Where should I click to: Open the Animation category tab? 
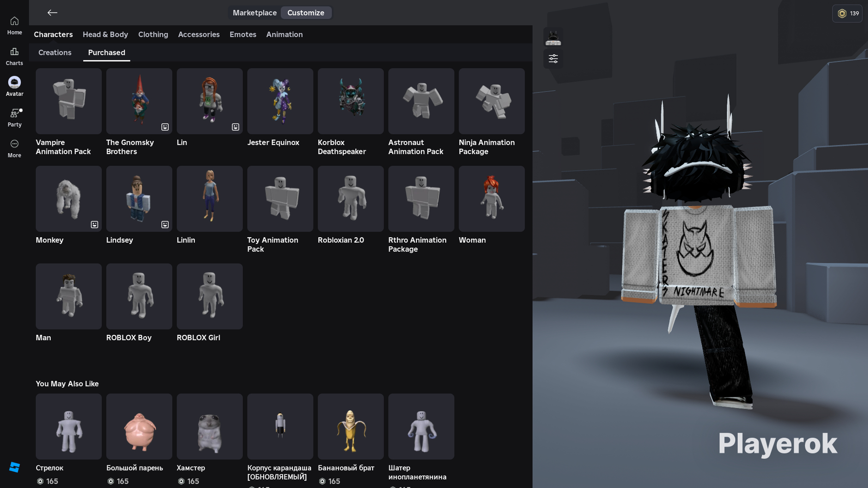coord(285,34)
